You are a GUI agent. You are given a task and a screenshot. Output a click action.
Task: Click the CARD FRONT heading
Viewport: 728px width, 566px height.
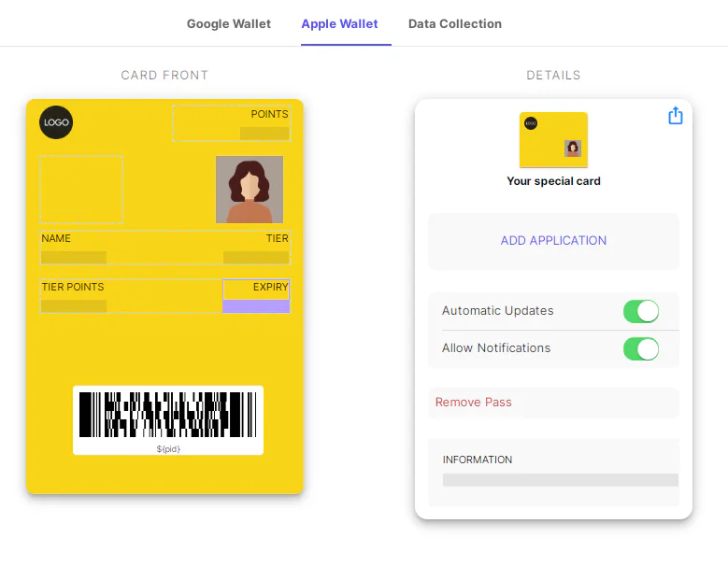164,75
